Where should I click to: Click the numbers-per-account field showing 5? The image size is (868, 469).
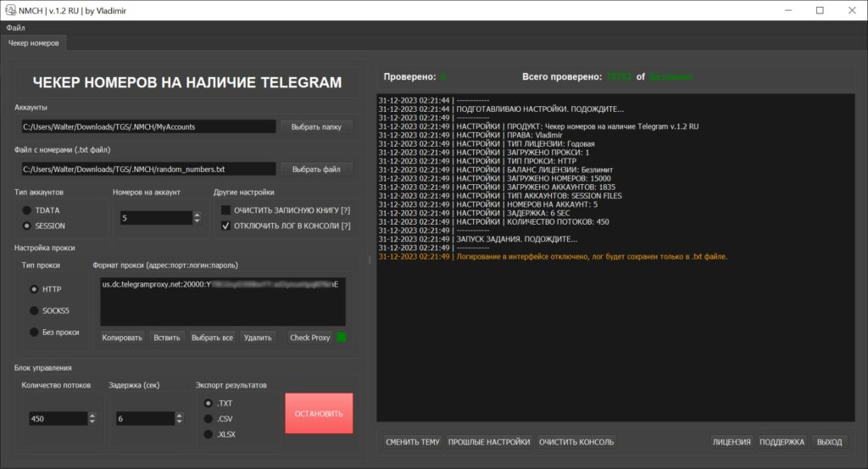click(156, 218)
